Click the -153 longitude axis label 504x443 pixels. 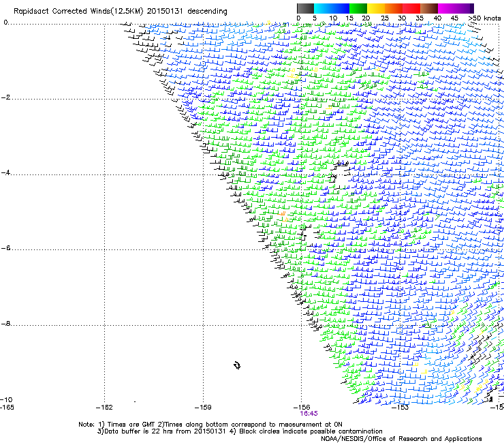coord(400,408)
